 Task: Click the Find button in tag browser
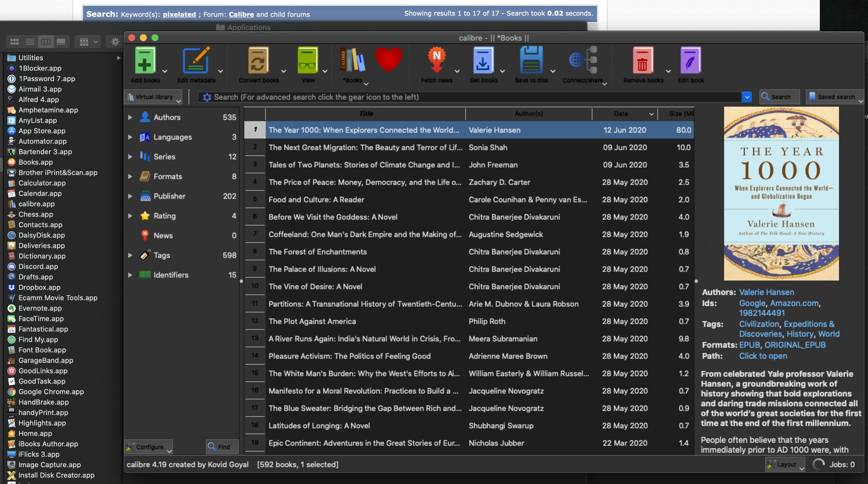[x=222, y=447]
